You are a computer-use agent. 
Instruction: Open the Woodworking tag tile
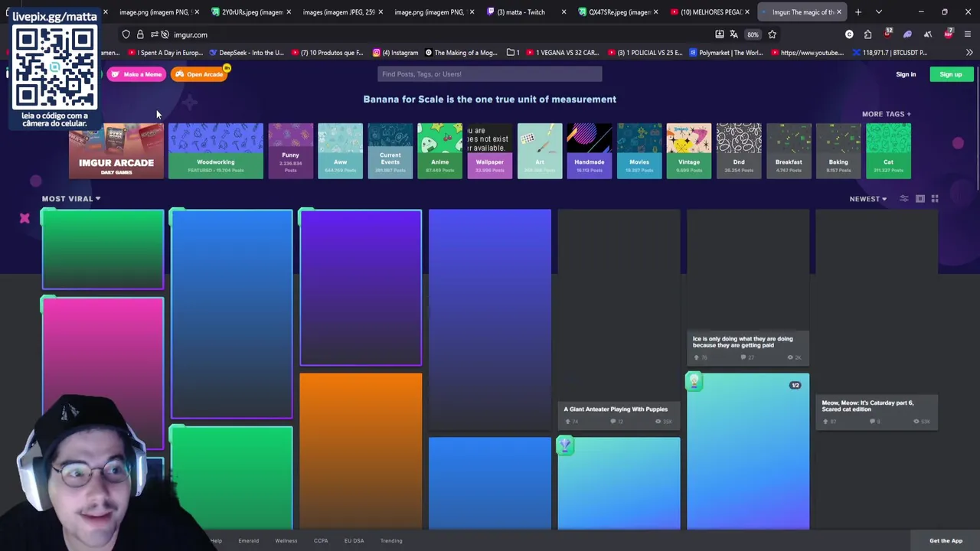216,151
